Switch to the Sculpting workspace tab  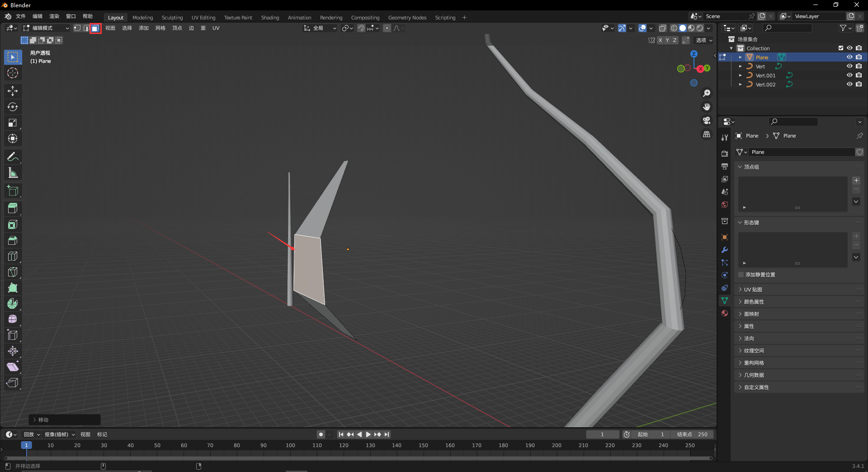click(172, 18)
